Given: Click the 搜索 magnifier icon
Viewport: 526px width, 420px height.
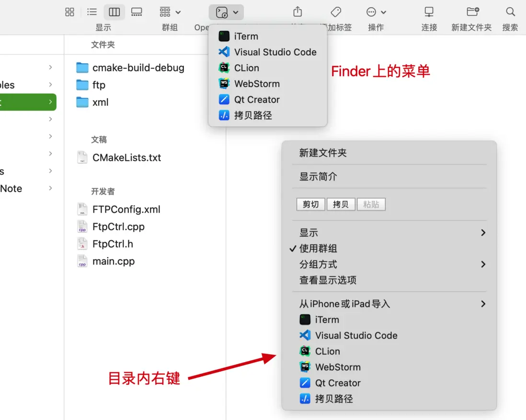Looking at the screenshot, I should [x=510, y=12].
